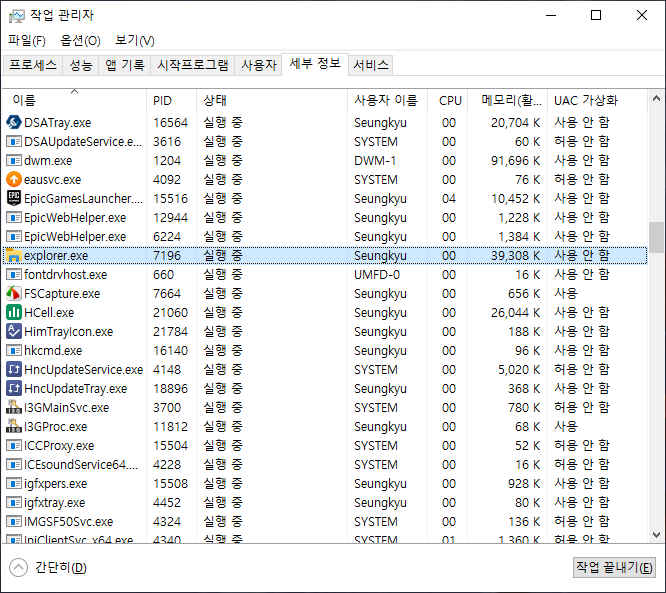
Task: Click the green HCell.exe icon
Action: point(14,312)
